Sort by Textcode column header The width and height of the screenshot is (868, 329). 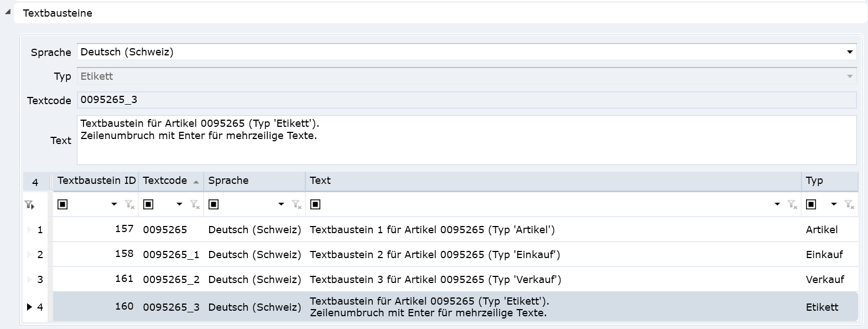[165, 181]
